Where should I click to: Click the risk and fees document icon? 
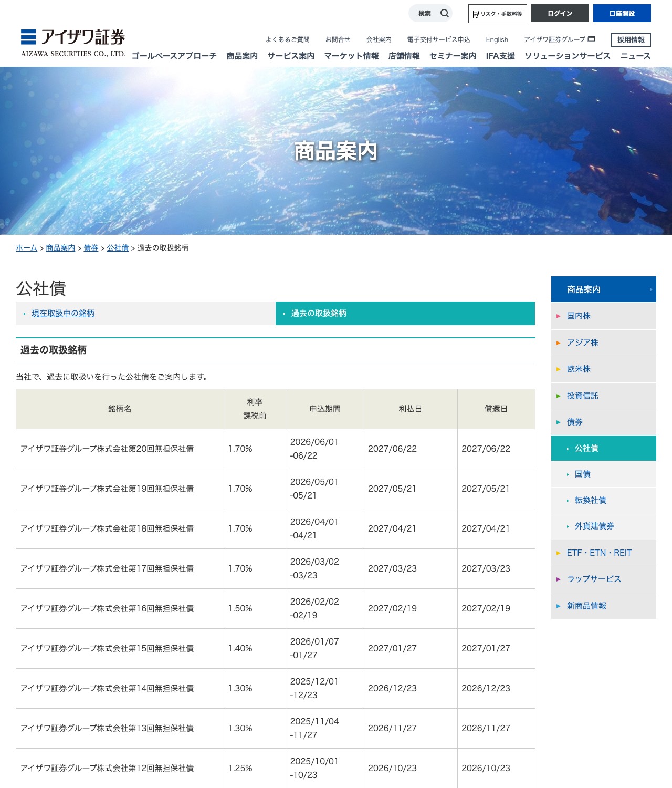476,14
